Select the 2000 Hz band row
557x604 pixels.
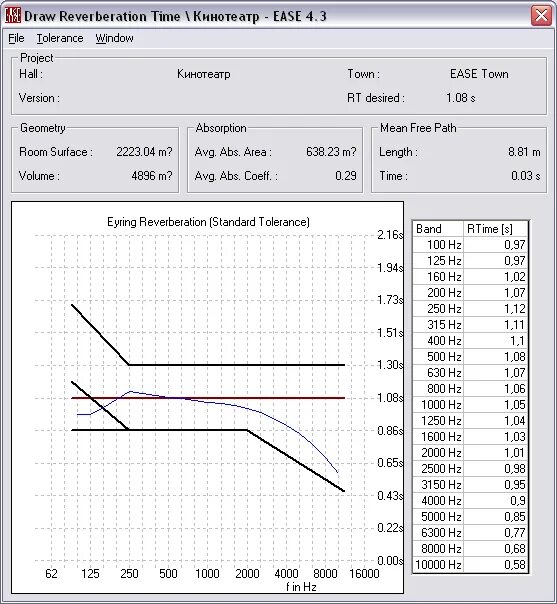click(x=470, y=453)
